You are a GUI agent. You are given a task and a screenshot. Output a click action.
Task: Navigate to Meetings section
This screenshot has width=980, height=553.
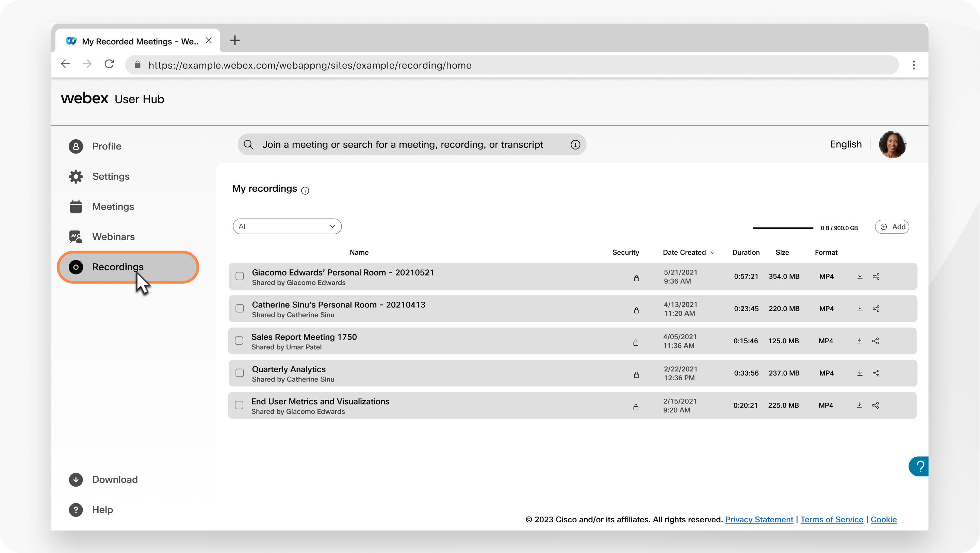coord(113,206)
